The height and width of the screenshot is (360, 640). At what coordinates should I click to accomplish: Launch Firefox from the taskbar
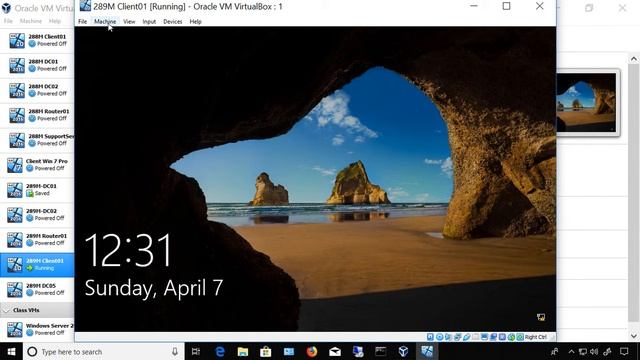pos(312,351)
